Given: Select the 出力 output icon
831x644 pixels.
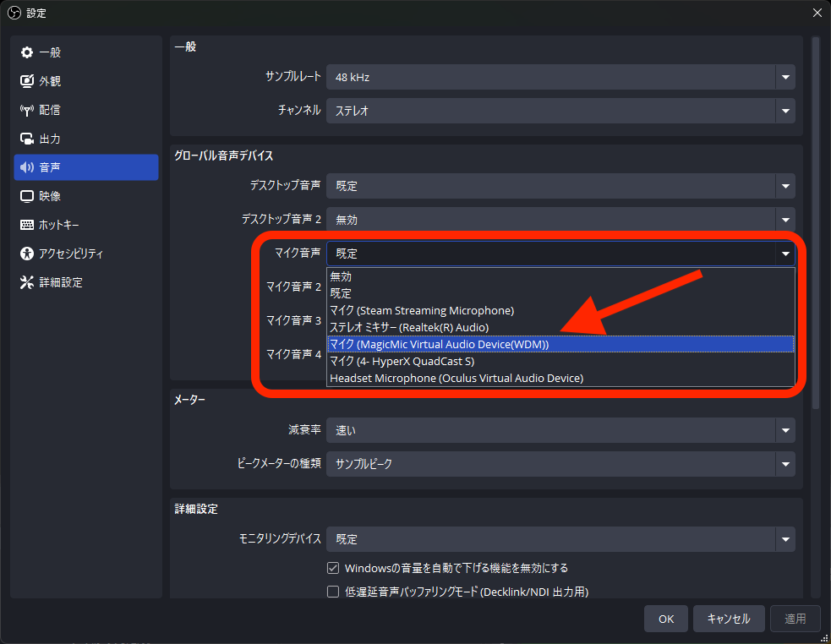Looking at the screenshot, I should coord(26,139).
